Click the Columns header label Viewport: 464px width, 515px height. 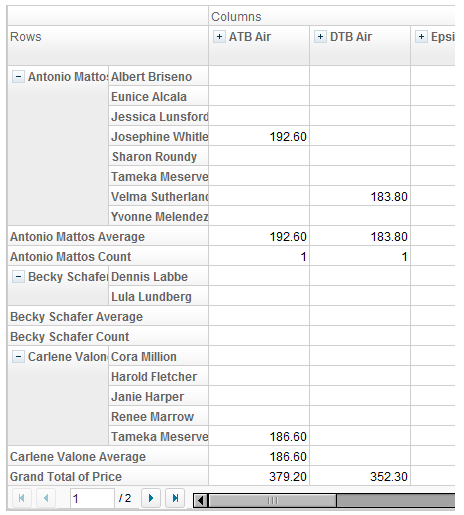tap(236, 17)
